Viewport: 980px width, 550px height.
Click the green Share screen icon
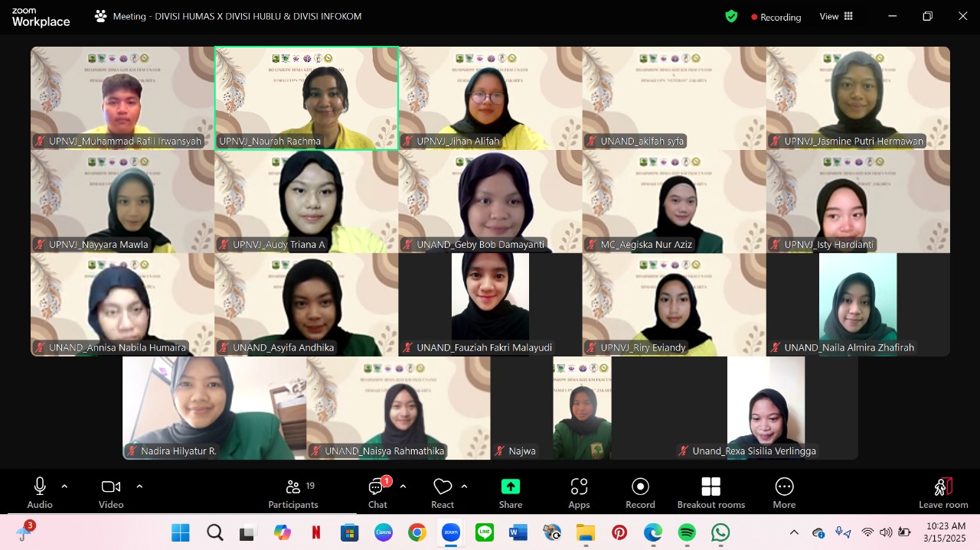tap(510, 487)
